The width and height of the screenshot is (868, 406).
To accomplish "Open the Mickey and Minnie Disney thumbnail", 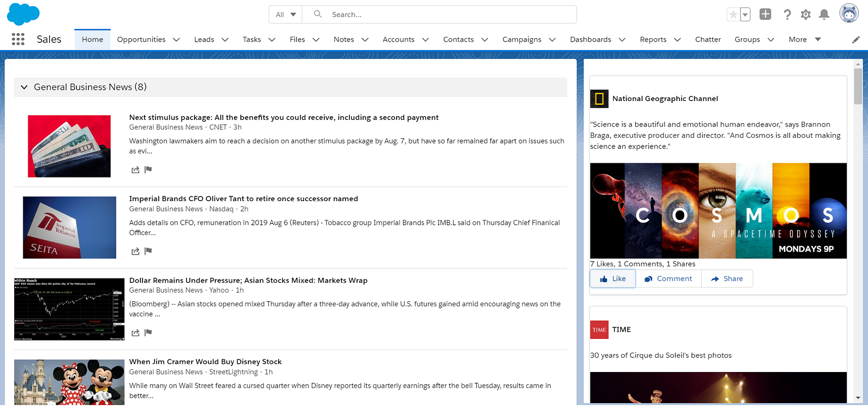I will 69,382.
